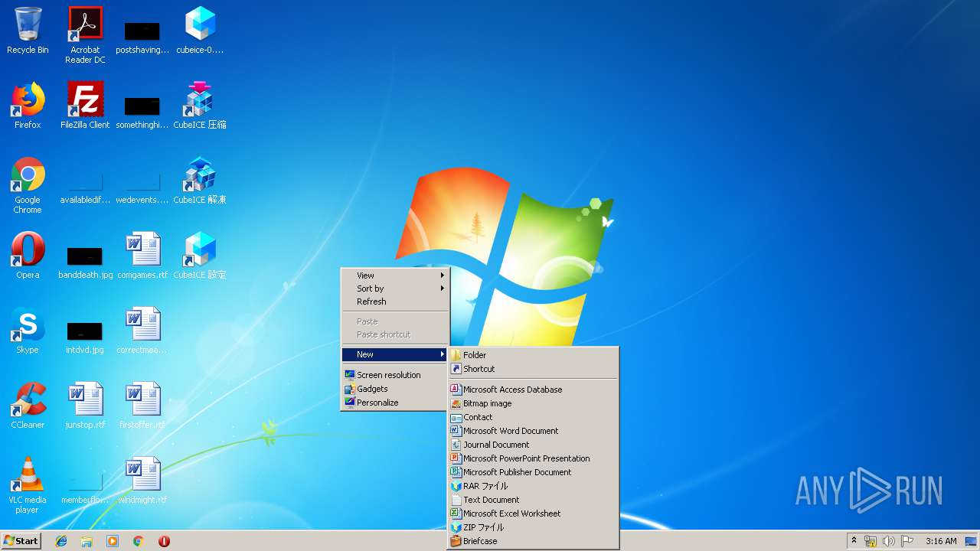Select the FileZilla Client shortcut

[85, 106]
